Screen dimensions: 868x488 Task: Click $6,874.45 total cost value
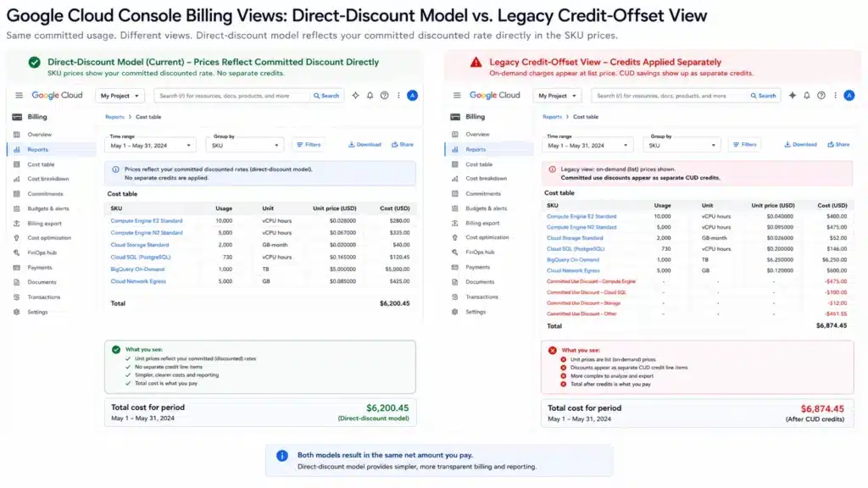[822, 409]
